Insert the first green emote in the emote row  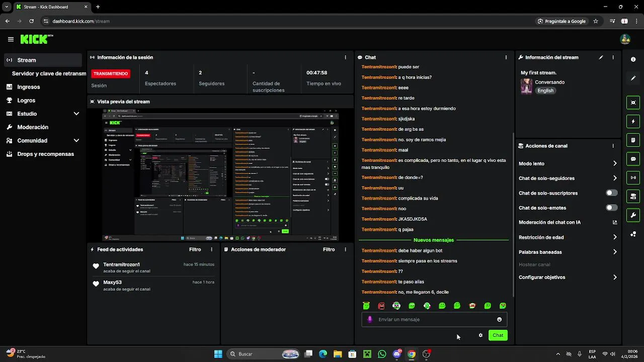[x=366, y=306]
